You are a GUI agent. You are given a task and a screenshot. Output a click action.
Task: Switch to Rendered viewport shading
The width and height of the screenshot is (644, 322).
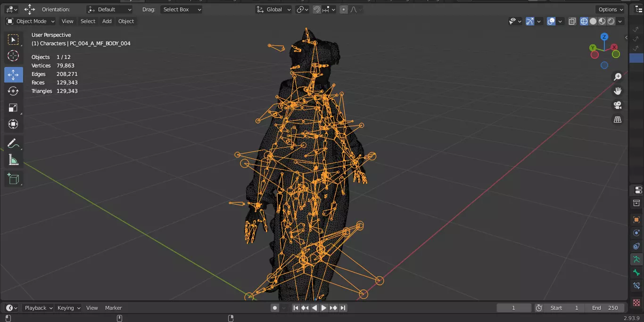click(x=611, y=21)
